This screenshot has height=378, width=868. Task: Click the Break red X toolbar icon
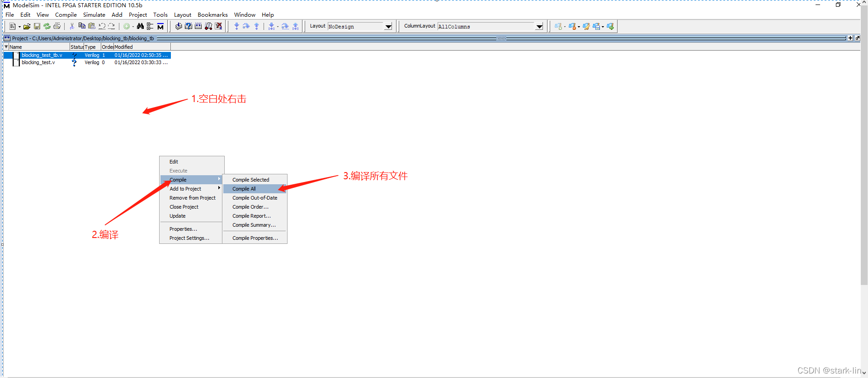pos(218,26)
